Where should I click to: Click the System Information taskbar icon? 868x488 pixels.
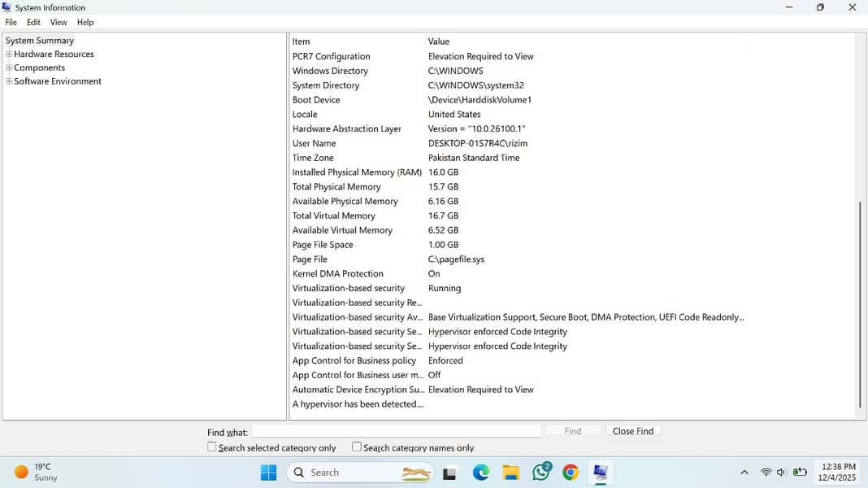coord(601,473)
